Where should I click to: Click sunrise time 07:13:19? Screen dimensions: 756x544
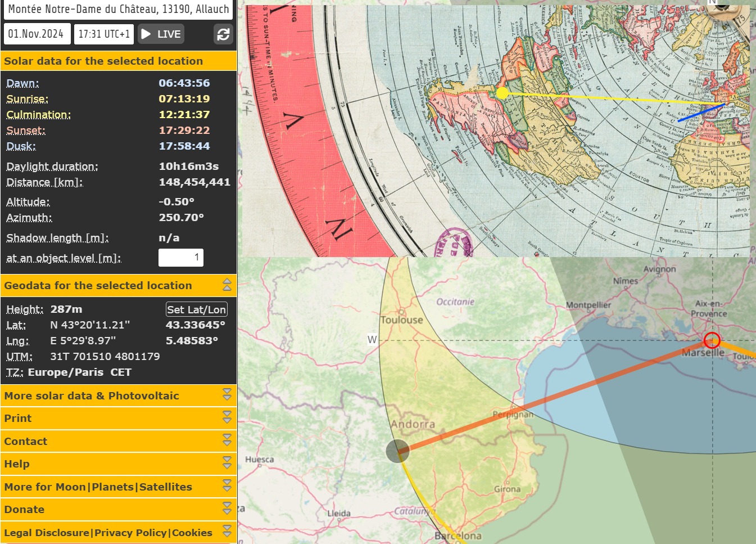tap(184, 99)
